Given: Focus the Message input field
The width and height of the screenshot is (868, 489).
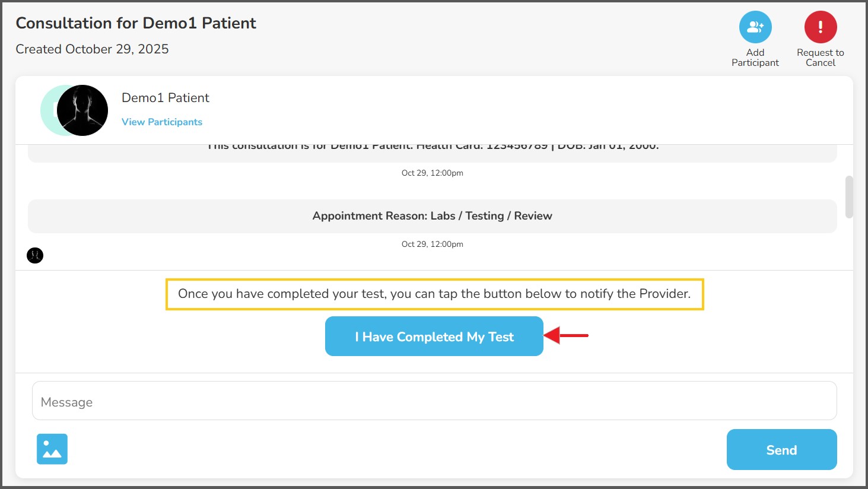Looking at the screenshot, I should [434, 401].
